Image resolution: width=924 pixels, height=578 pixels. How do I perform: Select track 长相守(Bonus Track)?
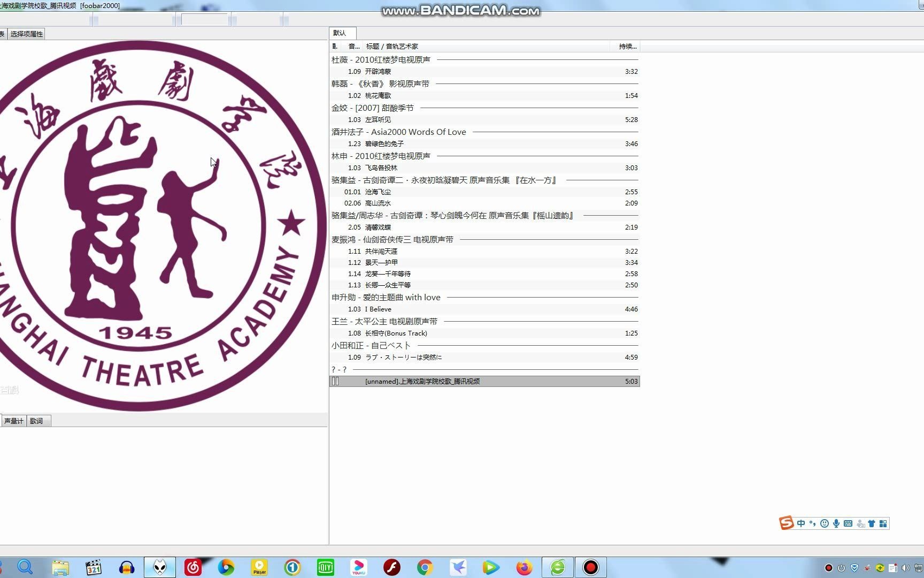pos(484,333)
